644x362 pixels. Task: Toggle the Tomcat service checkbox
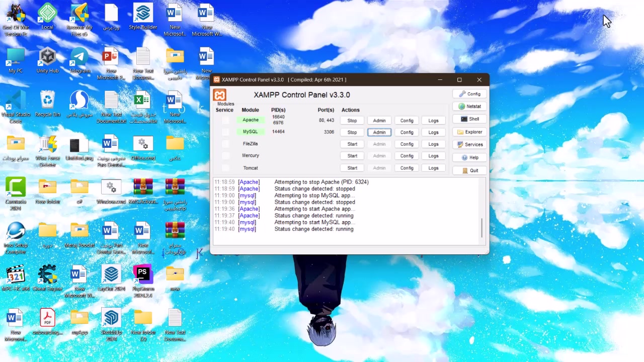[x=225, y=168]
